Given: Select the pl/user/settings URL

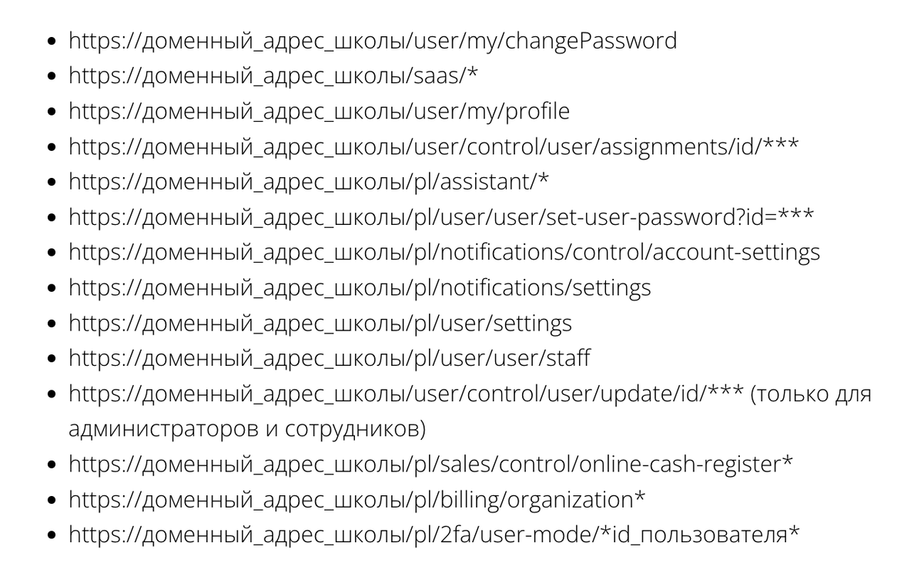Looking at the screenshot, I should click(x=320, y=324).
